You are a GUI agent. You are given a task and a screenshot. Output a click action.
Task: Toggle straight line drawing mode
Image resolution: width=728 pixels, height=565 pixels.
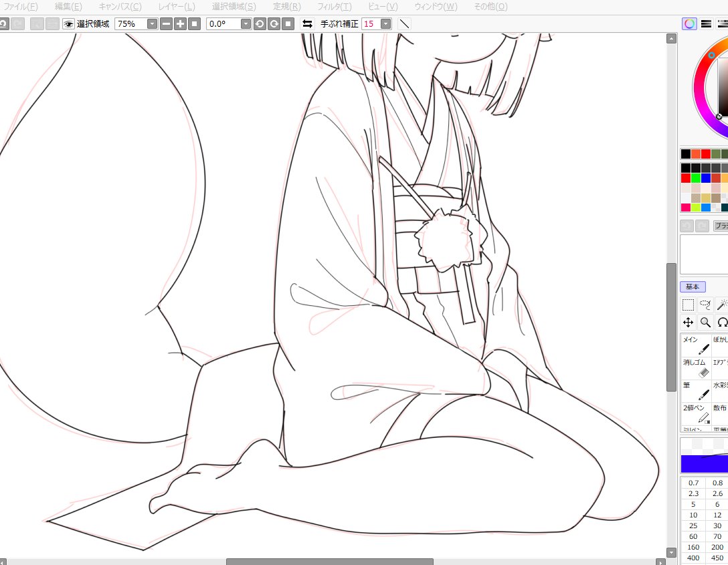[404, 24]
